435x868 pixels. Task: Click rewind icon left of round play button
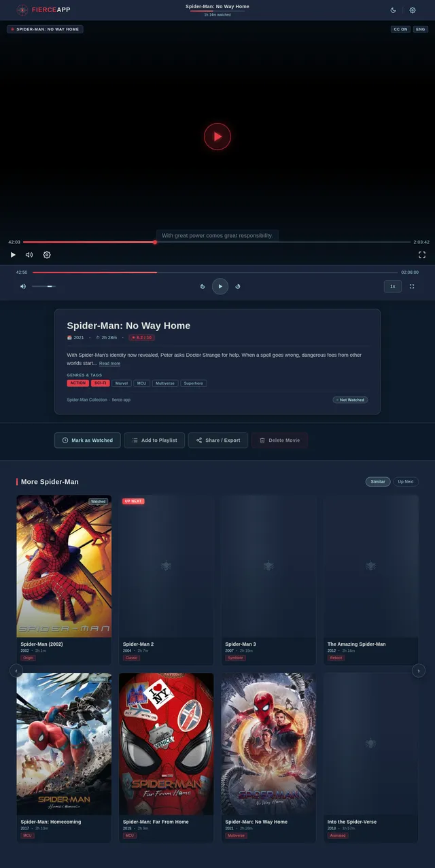tap(203, 286)
